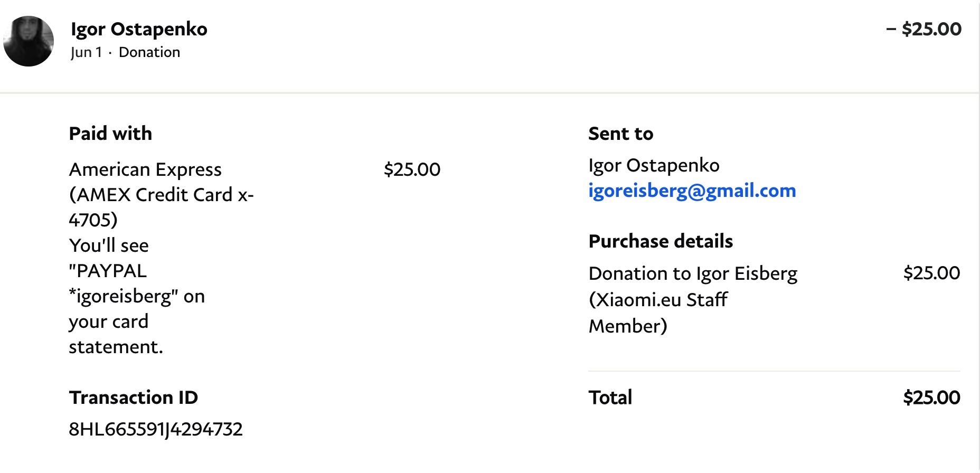The height and width of the screenshot is (473, 980).
Task: Click the Donation to Igor Eisberg description
Action: click(x=693, y=274)
